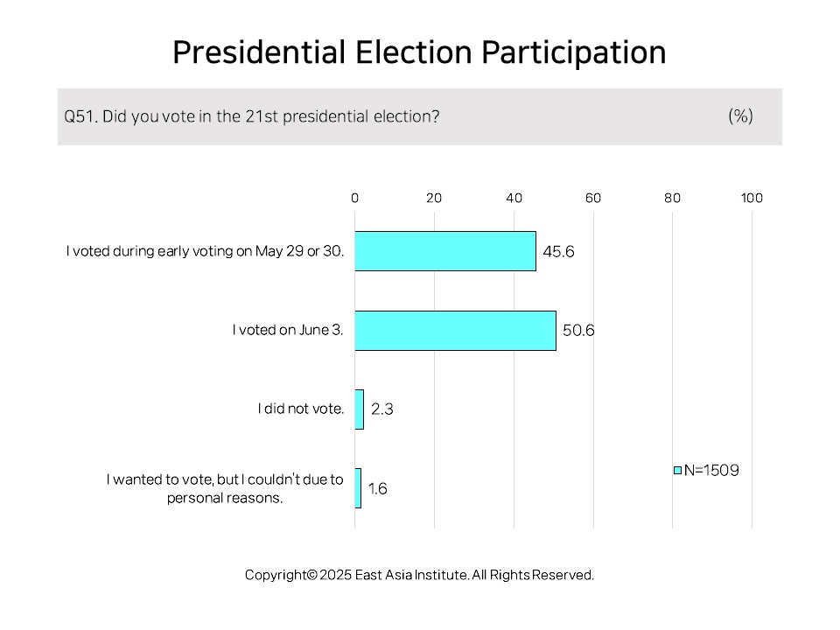Click the cyan legend swatch beside N=1509
The height and width of the screenshot is (630, 840).
[x=677, y=471]
